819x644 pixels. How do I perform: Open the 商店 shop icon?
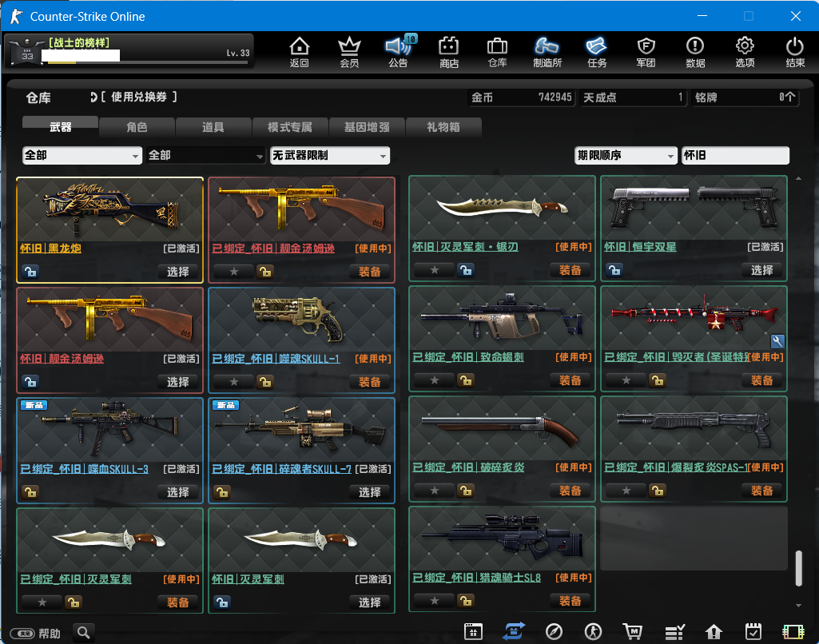449,52
